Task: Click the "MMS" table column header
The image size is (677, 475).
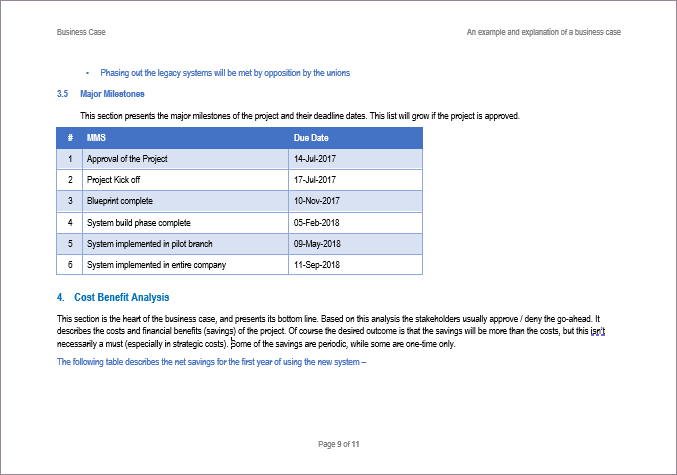Action: point(96,138)
